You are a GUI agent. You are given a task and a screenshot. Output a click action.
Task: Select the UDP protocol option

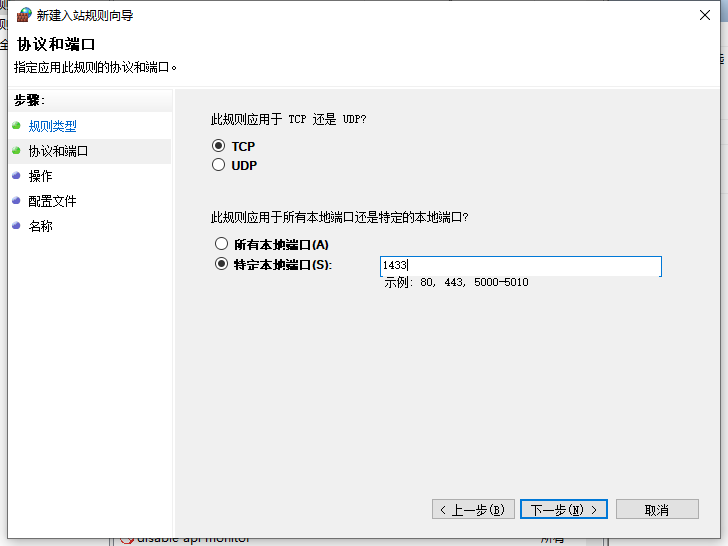(220, 166)
